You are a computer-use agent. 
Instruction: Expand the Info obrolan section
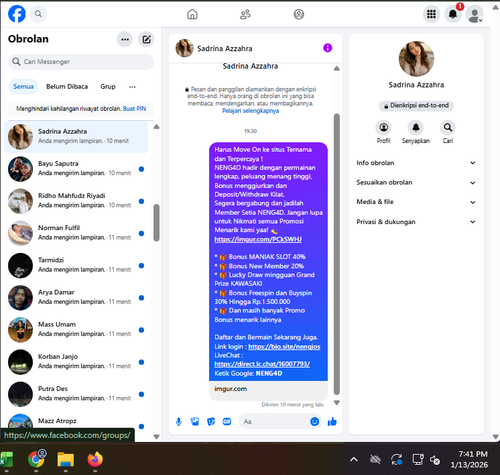point(416,163)
